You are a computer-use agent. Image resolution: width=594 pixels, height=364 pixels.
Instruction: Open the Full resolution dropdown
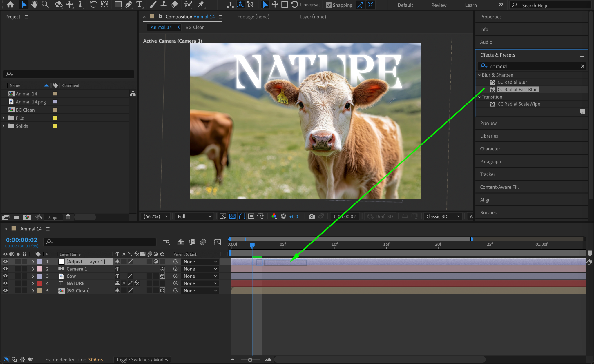194,216
